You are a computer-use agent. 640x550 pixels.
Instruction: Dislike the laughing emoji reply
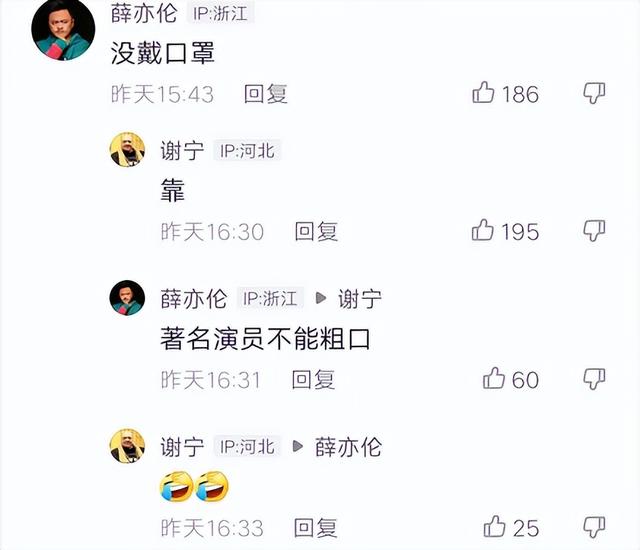point(594,527)
